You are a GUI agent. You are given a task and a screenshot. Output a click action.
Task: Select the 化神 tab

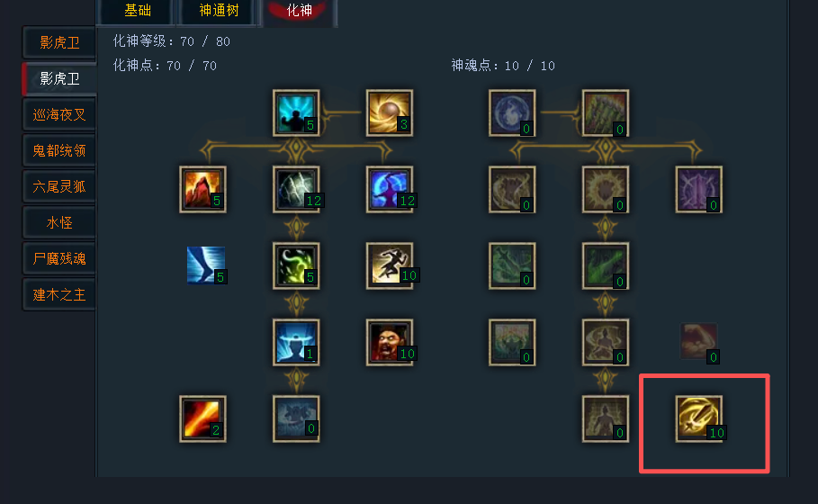[x=300, y=11]
